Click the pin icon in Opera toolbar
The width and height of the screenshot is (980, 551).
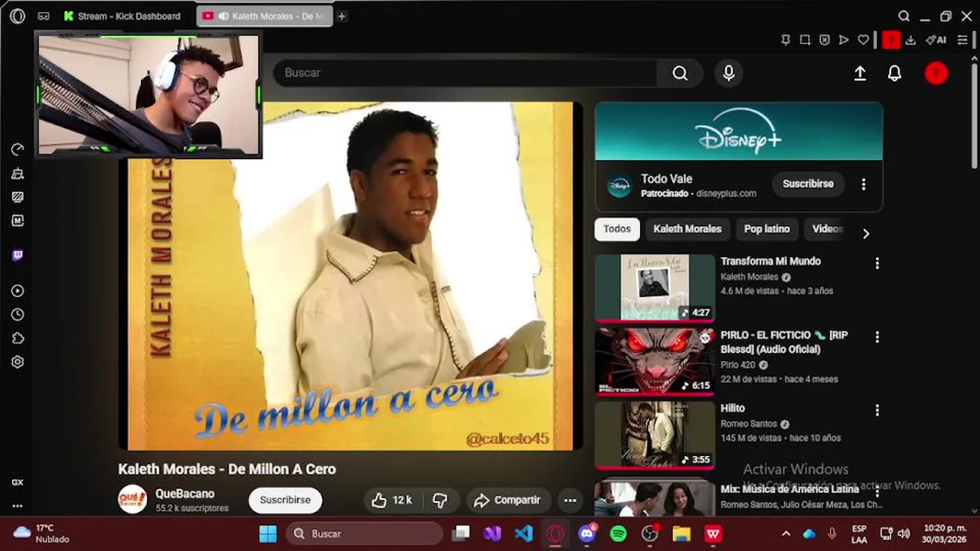786,40
